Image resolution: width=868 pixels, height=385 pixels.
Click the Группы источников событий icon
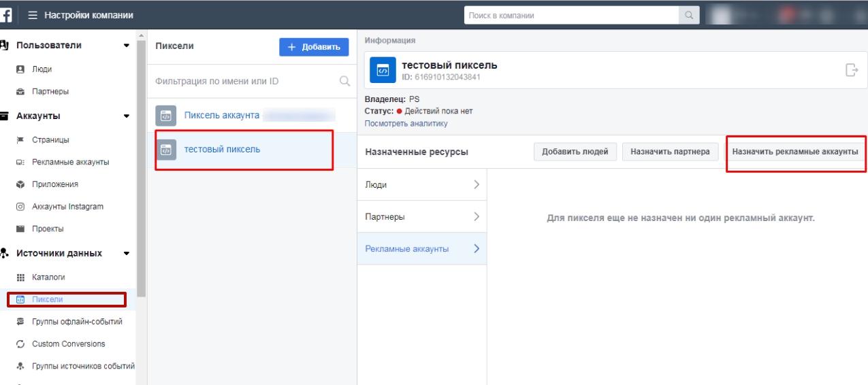[20, 366]
